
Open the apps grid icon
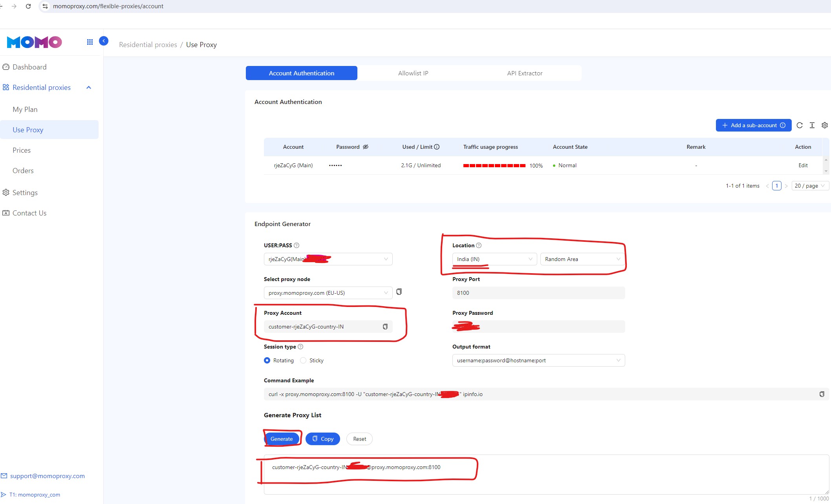(90, 42)
